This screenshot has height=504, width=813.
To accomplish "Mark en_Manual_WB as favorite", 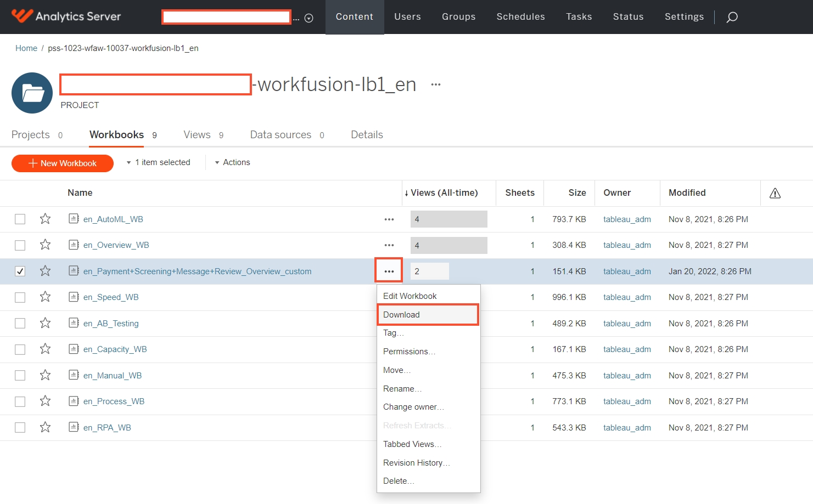I will point(45,375).
